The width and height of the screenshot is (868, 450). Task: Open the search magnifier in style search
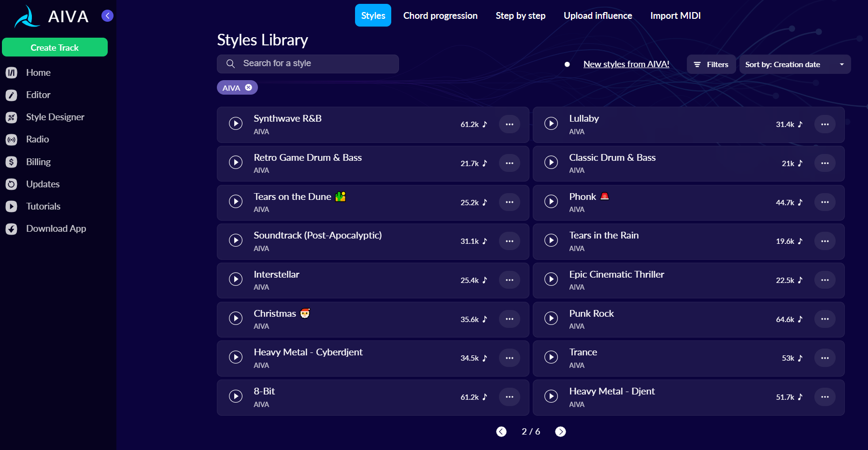(230, 63)
